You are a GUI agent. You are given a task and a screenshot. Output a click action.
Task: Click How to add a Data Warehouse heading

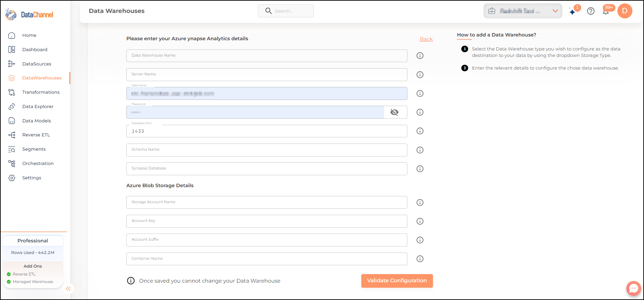point(496,35)
